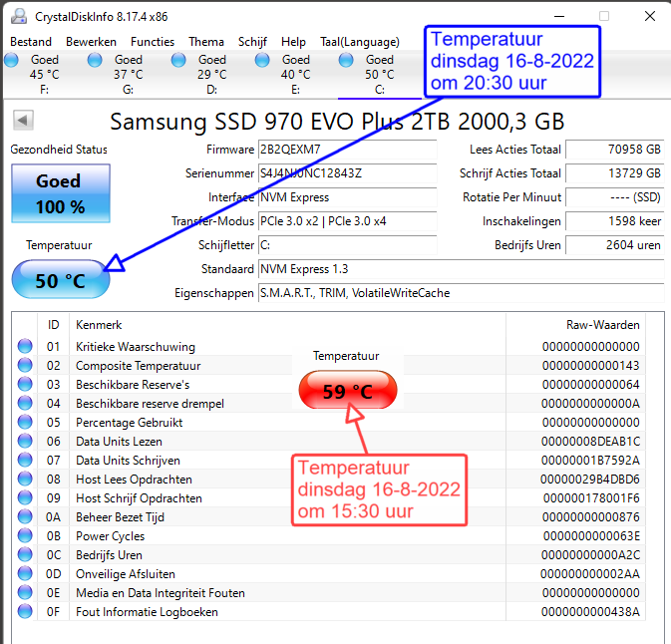The image size is (671, 644).
Task: Open the Functies menu
Action: pyautogui.click(x=153, y=42)
